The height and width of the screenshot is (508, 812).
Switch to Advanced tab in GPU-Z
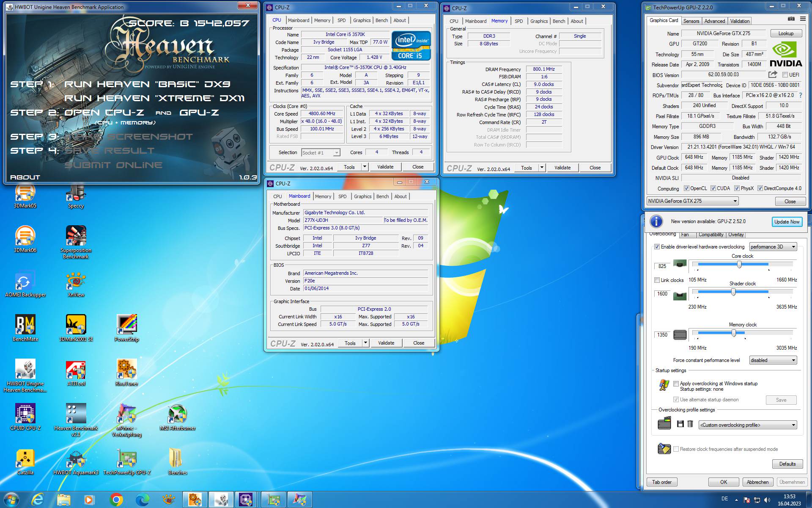coord(714,21)
